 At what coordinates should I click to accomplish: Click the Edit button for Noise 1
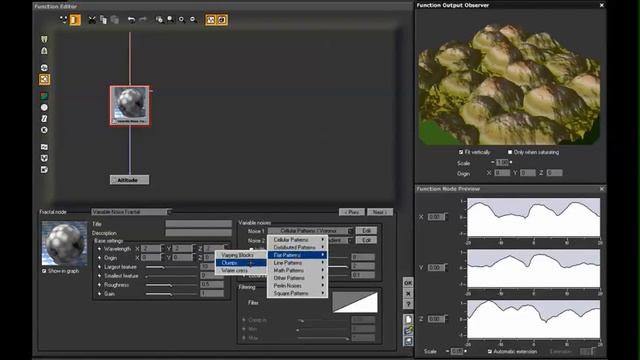(366, 231)
